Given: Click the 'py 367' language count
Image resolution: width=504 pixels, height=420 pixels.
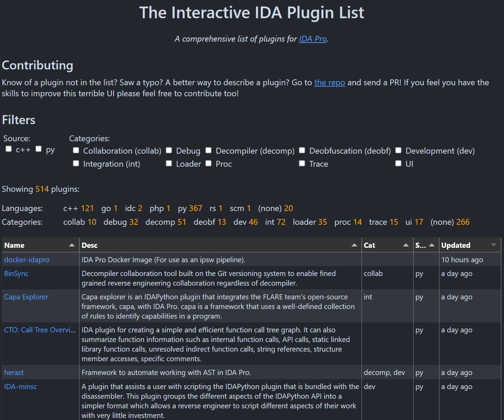Looking at the screenshot, I should coord(190,208).
